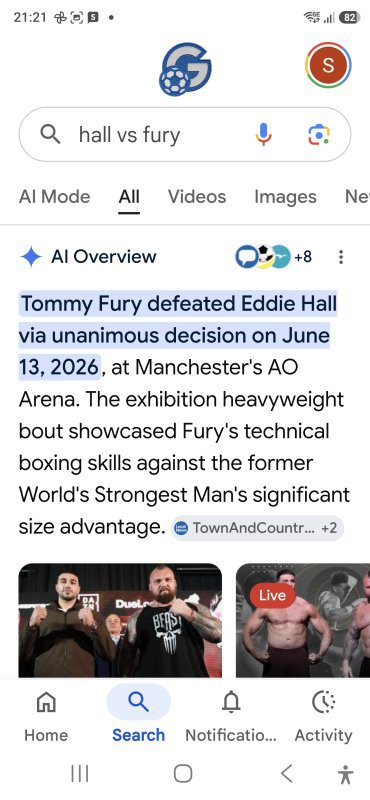Open AI Overview three-dot options menu

coord(341,257)
